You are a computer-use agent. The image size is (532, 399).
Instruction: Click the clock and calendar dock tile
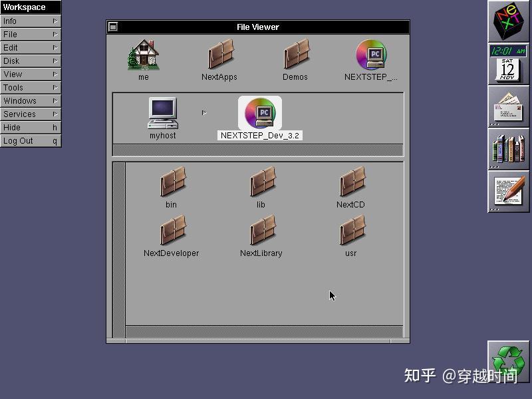tap(508, 64)
